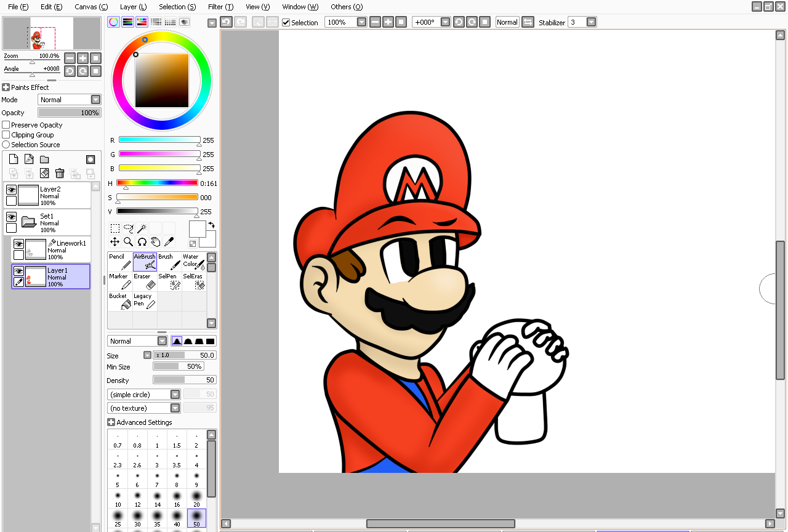This screenshot has width=788, height=532.
Task: Open the Canvas menu
Action: point(90,7)
